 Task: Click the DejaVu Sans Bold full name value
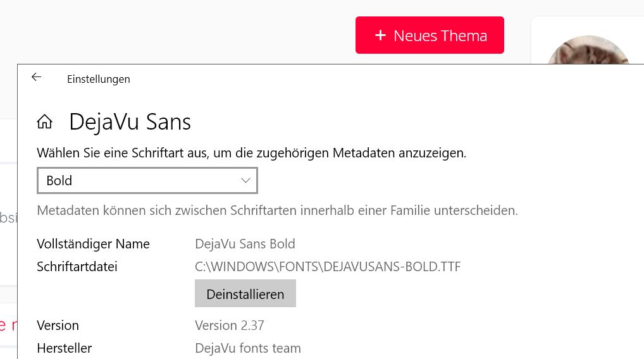click(x=245, y=244)
